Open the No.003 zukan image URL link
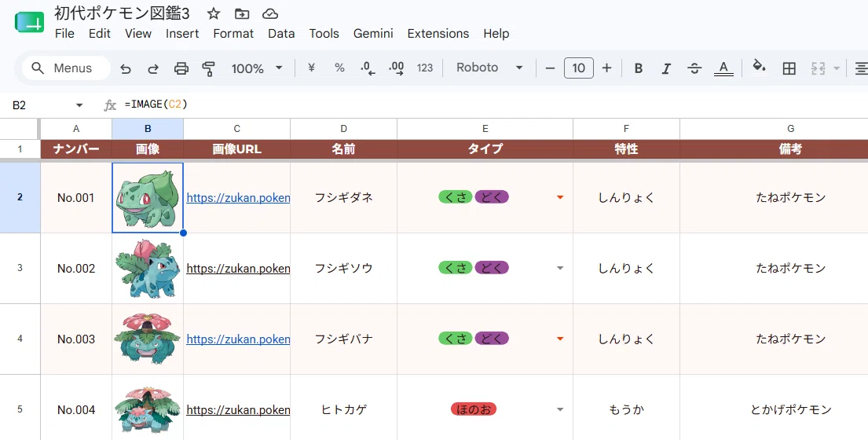868x440 pixels. point(238,339)
